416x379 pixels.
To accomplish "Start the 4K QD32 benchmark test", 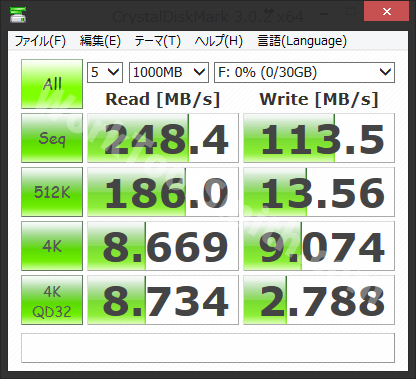I will coord(52,300).
